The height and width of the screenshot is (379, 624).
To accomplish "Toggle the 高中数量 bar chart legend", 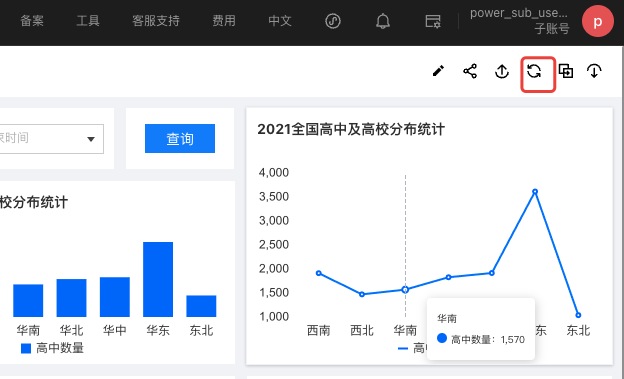I will (x=52, y=348).
